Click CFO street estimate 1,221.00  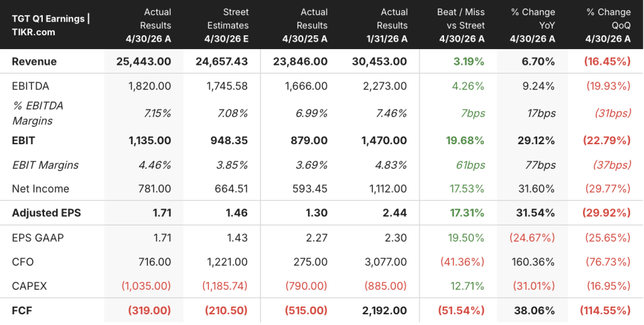click(x=228, y=262)
